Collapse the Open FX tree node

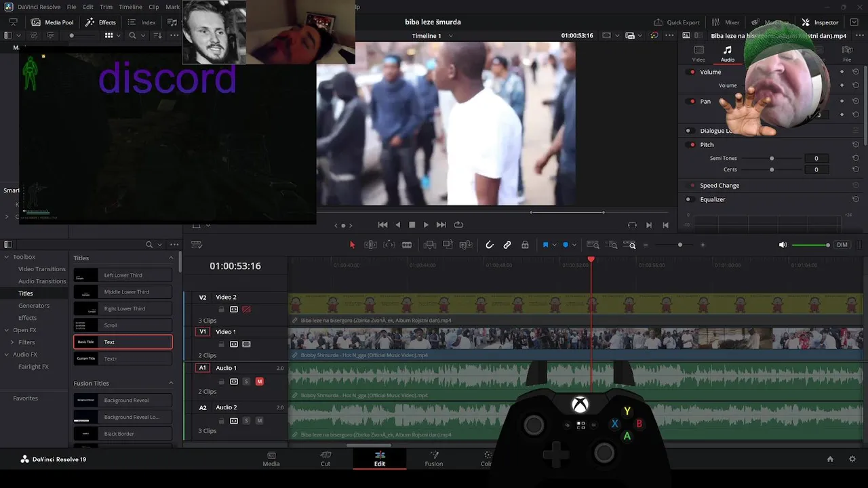(6, 330)
